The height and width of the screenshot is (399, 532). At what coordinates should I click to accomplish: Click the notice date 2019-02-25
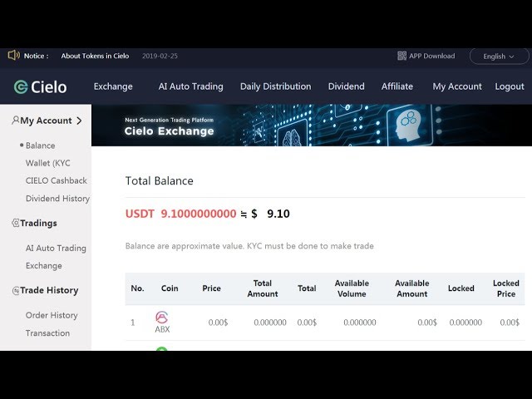(x=160, y=56)
